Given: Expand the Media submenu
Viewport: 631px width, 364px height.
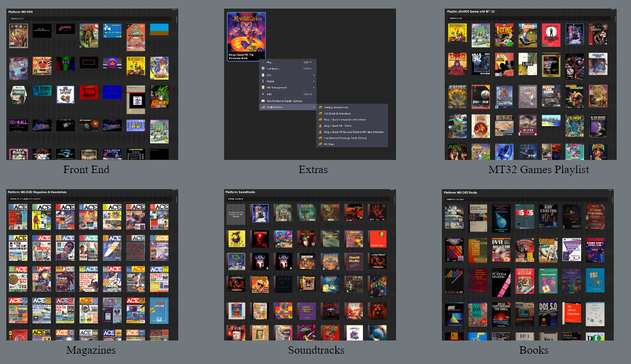Looking at the screenshot, I should 287,81.
